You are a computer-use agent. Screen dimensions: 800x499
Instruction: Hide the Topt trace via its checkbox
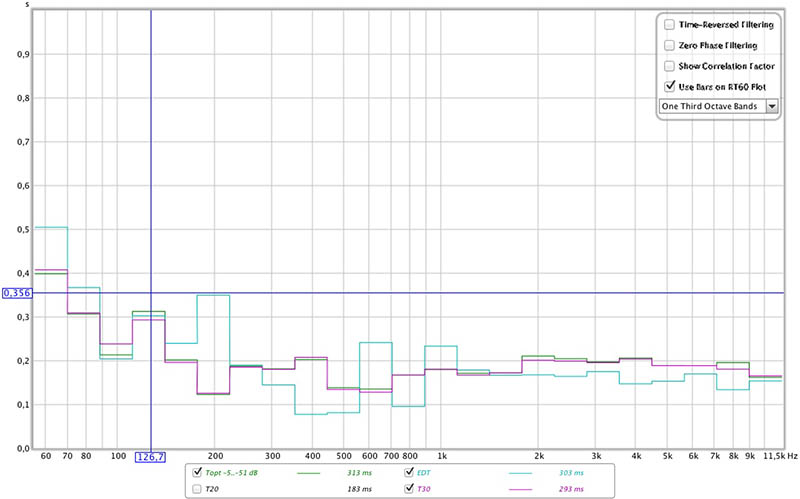[197, 471]
